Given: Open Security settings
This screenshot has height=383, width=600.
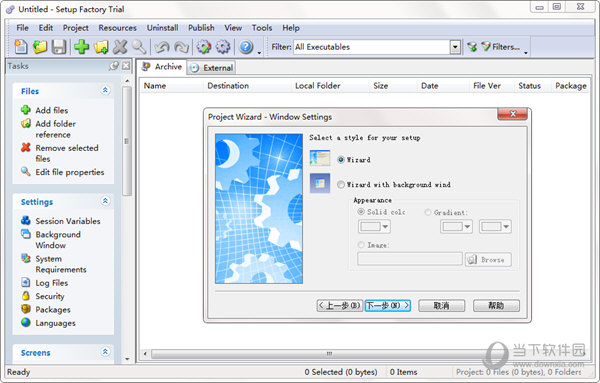Looking at the screenshot, I should click(50, 296).
